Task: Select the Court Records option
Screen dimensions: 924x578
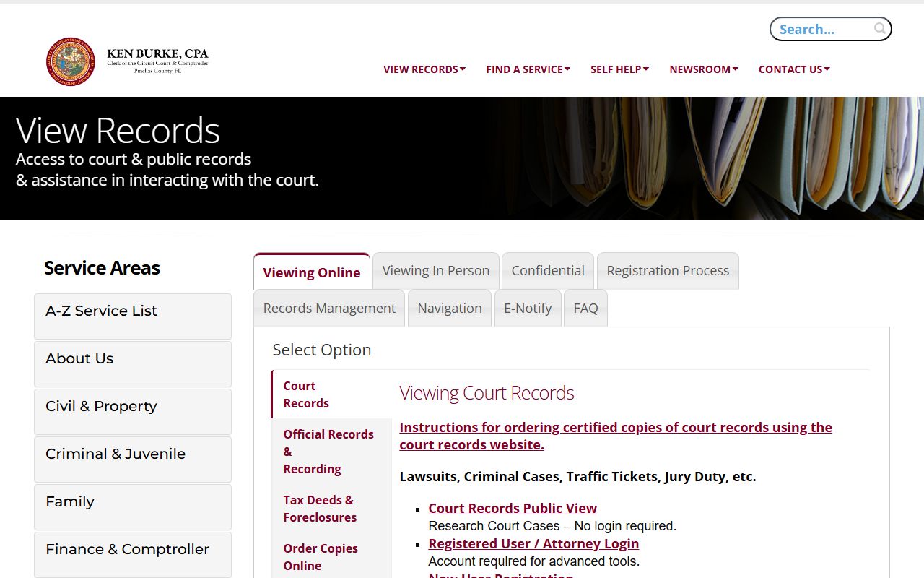Action: (331, 394)
